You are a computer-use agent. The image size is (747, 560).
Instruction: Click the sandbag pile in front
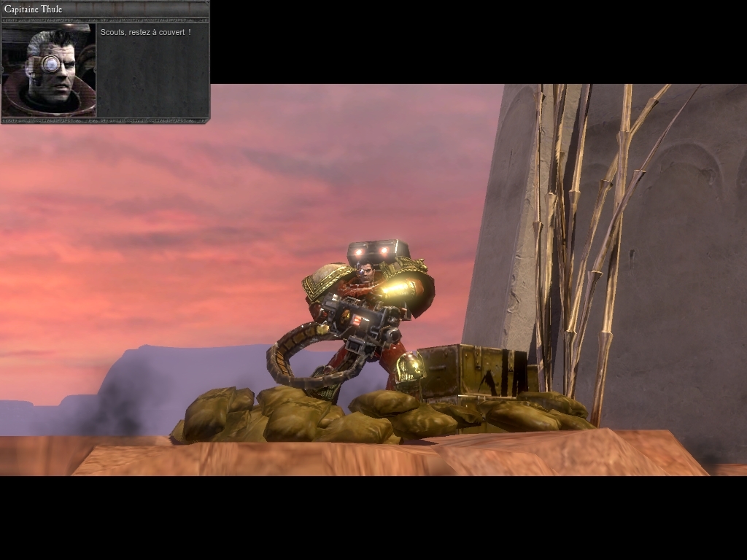point(306,416)
